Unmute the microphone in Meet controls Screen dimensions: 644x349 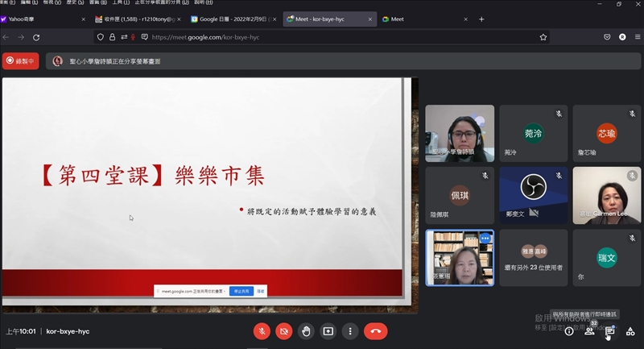click(262, 330)
